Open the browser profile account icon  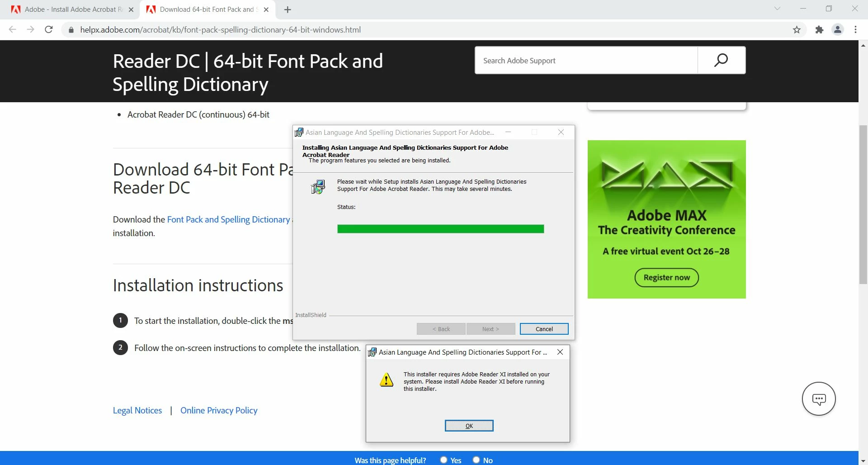pyautogui.click(x=838, y=30)
